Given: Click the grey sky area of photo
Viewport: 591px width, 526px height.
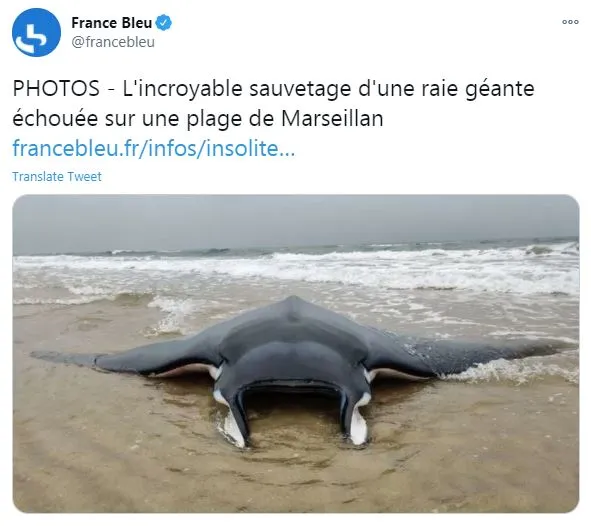Looking at the screenshot, I should pos(296,220).
